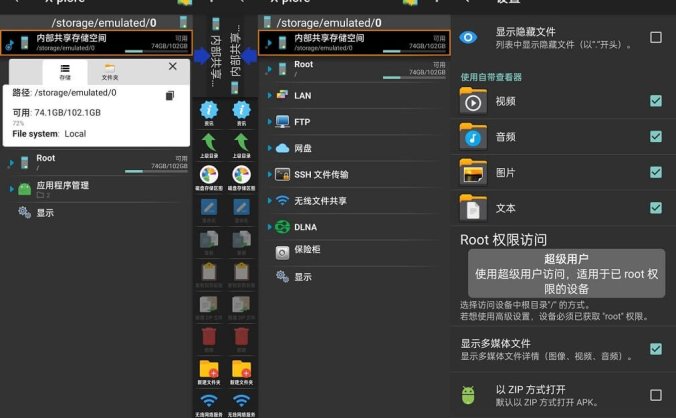The image size is (676, 418).
Task: Click the storage usage bar under left pane's Root
Action: [156, 171]
